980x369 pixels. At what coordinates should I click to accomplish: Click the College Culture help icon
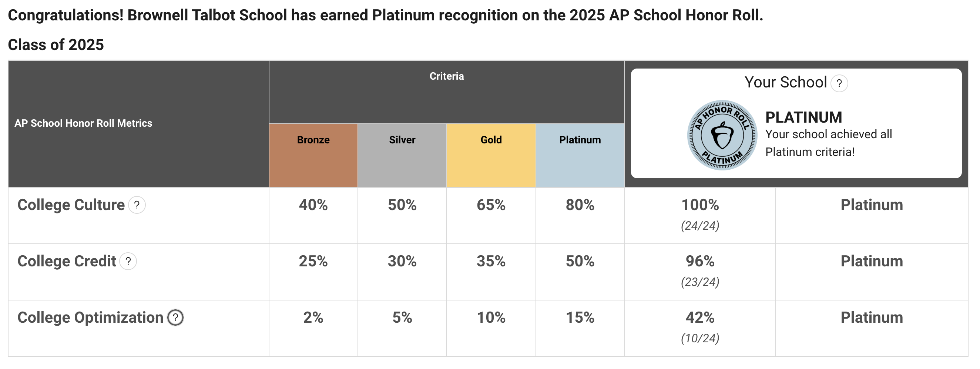pos(137,205)
